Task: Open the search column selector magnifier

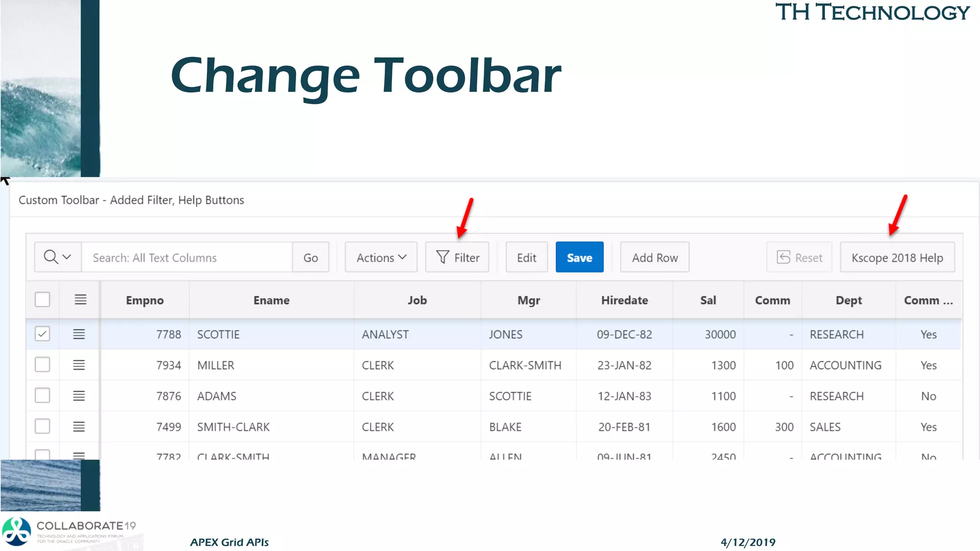Action: 58,257
